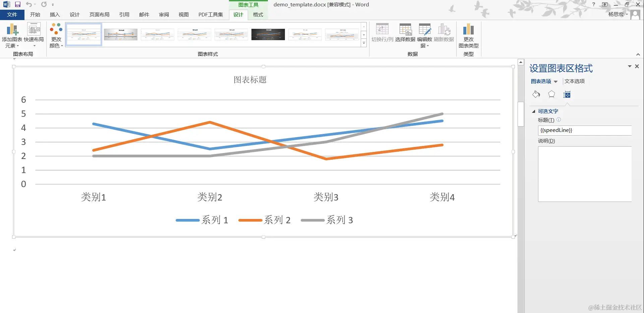Switch to the PDF工具集 tab

pyautogui.click(x=211, y=15)
